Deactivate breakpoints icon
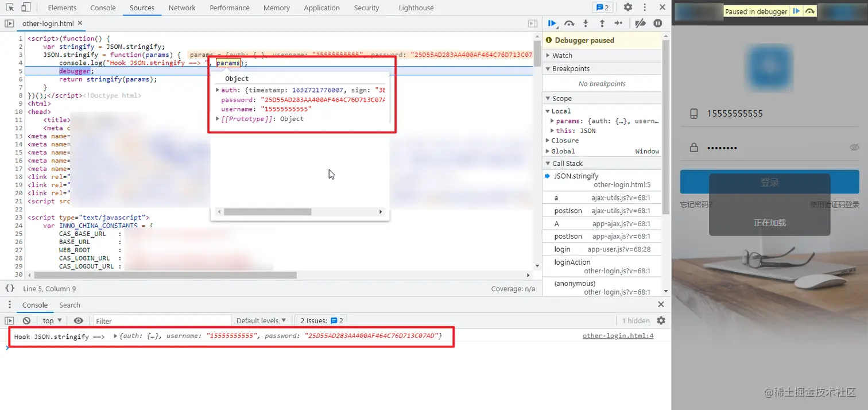The height and width of the screenshot is (410, 868). pyautogui.click(x=641, y=23)
